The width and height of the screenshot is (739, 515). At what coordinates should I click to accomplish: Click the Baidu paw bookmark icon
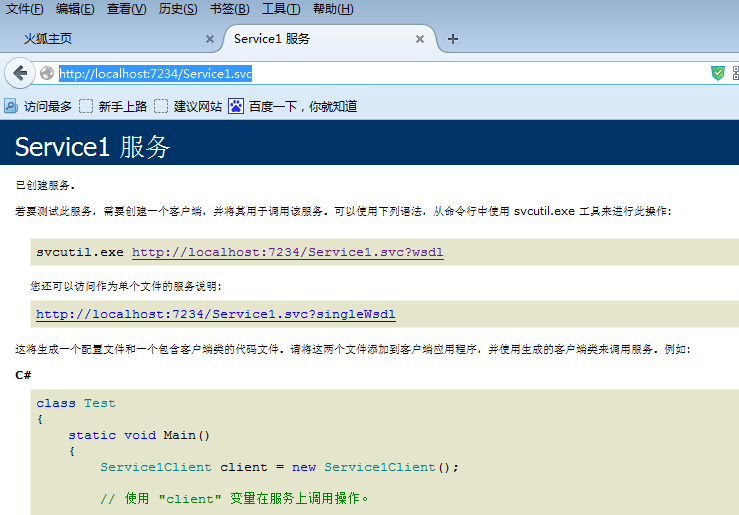tap(236, 106)
